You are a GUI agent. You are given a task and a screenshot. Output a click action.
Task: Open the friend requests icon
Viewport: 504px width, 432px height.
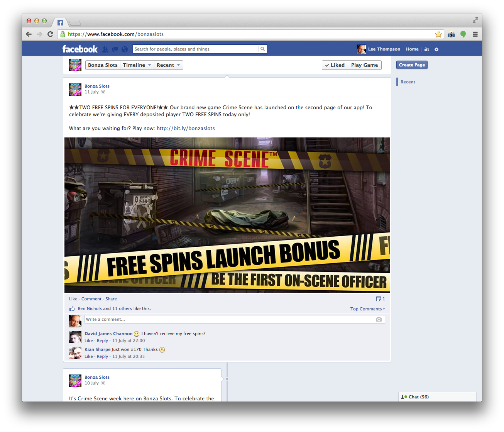pos(105,49)
